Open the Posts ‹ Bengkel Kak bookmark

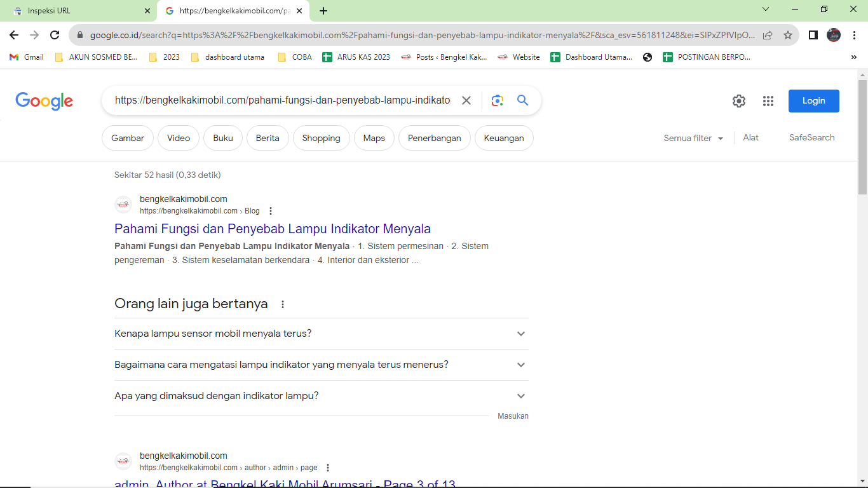pos(444,57)
